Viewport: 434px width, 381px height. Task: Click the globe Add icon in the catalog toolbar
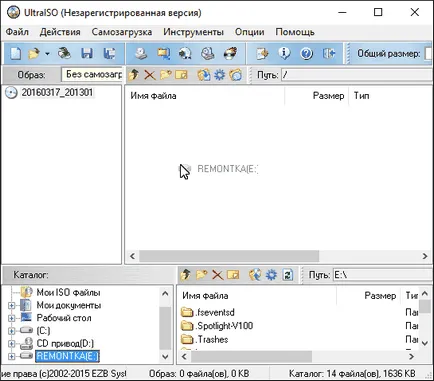pyautogui.click(x=255, y=275)
